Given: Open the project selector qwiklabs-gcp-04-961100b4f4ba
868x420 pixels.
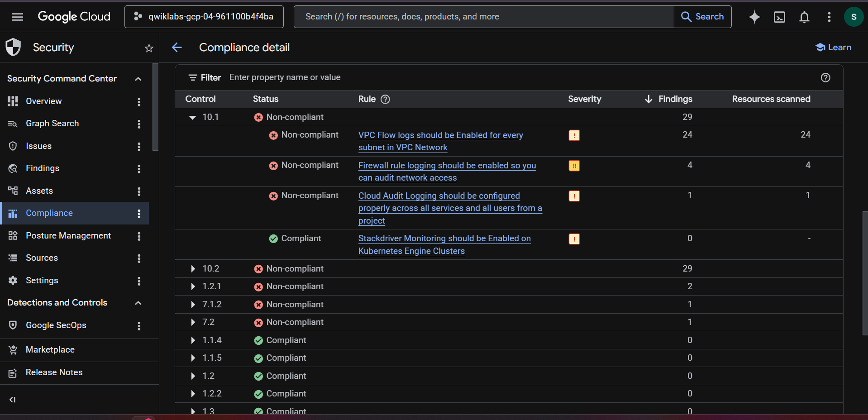Looking at the screenshot, I should 204,17.
